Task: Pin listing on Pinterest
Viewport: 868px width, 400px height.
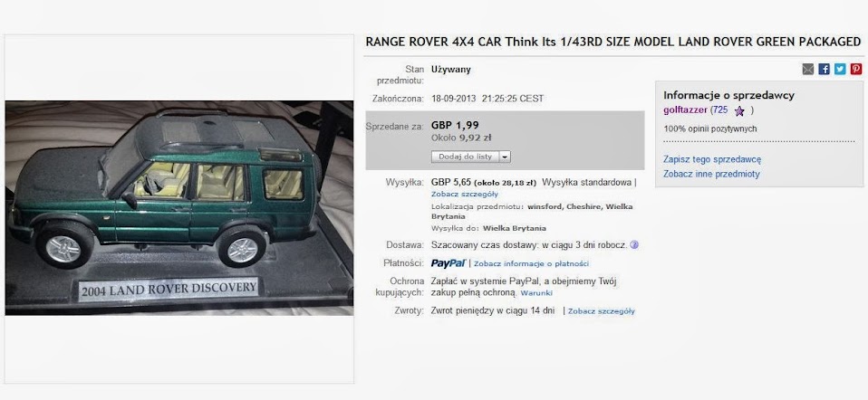Action: pos(856,69)
